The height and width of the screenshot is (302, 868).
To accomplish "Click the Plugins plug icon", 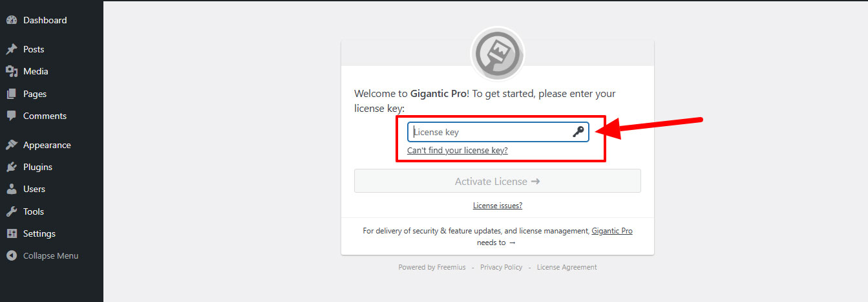I will [11, 167].
